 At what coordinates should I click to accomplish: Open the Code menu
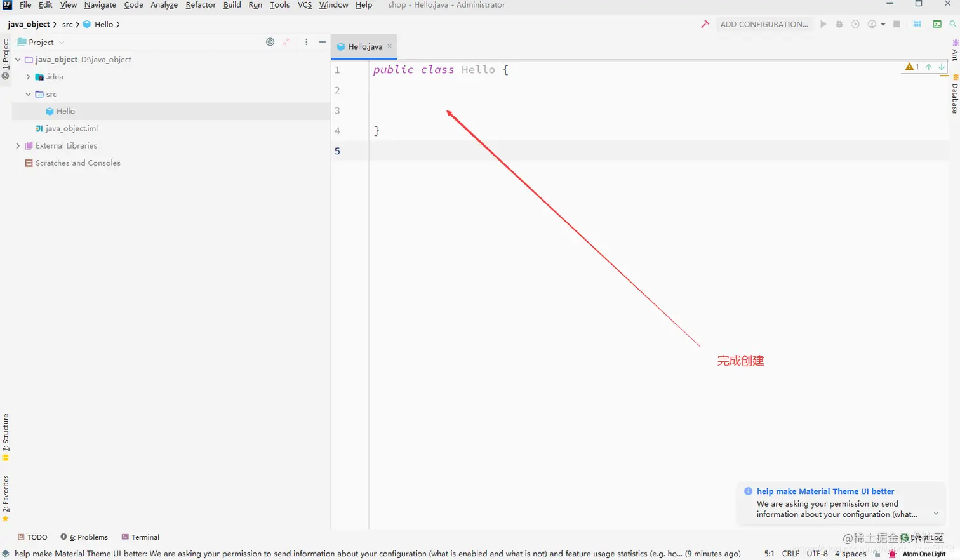[133, 5]
